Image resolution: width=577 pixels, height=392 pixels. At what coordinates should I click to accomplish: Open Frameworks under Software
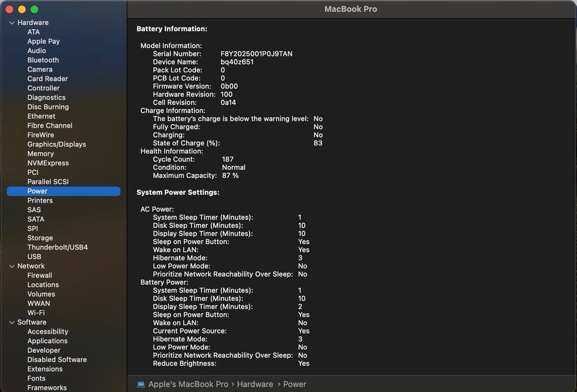(47, 388)
